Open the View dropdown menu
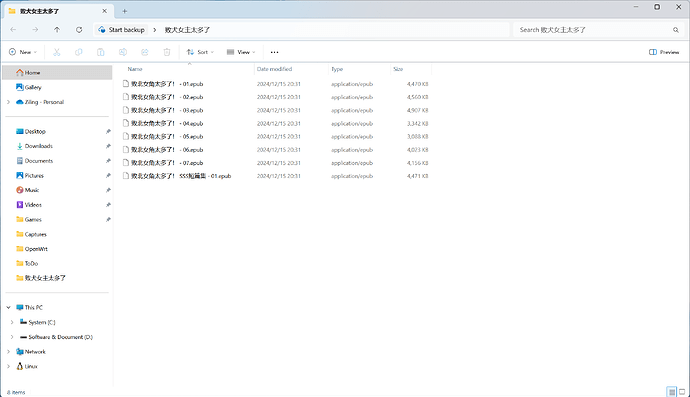The width and height of the screenshot is (690, 397). [x=241, y=52]
